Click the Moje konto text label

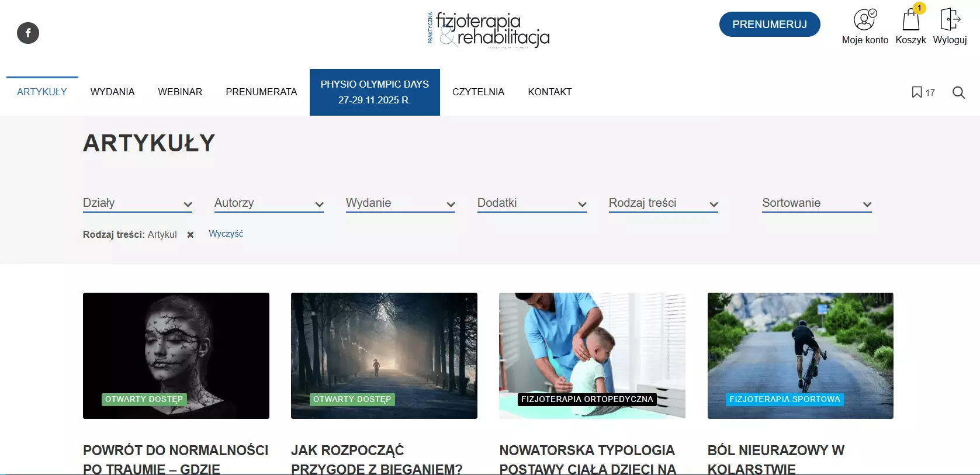865,40
